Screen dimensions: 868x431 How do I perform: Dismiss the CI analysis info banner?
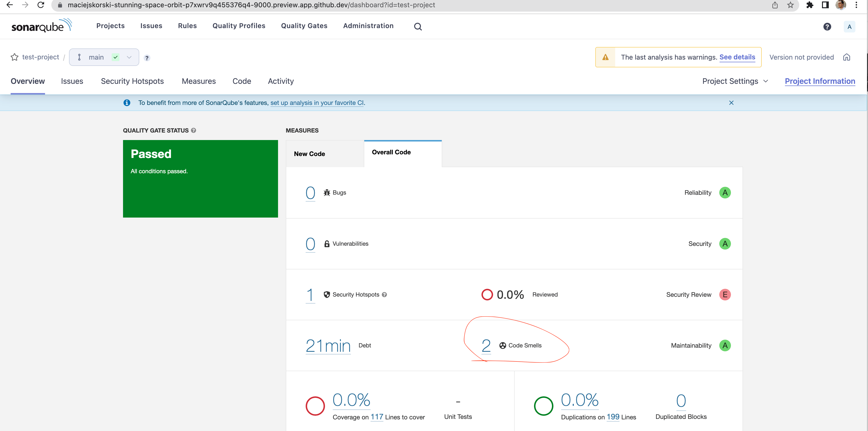click(x=731, y=103)
